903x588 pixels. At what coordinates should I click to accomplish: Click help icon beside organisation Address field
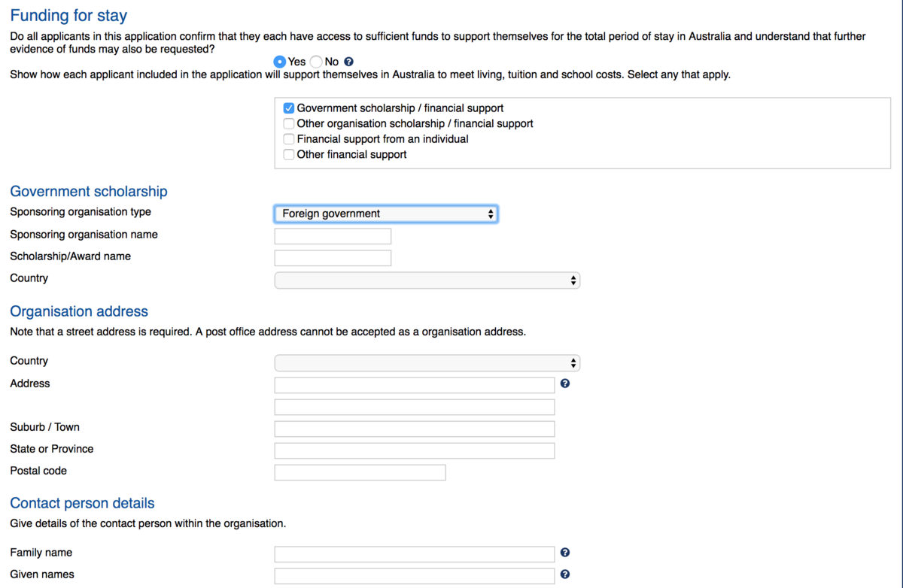(x=565, y=383)
